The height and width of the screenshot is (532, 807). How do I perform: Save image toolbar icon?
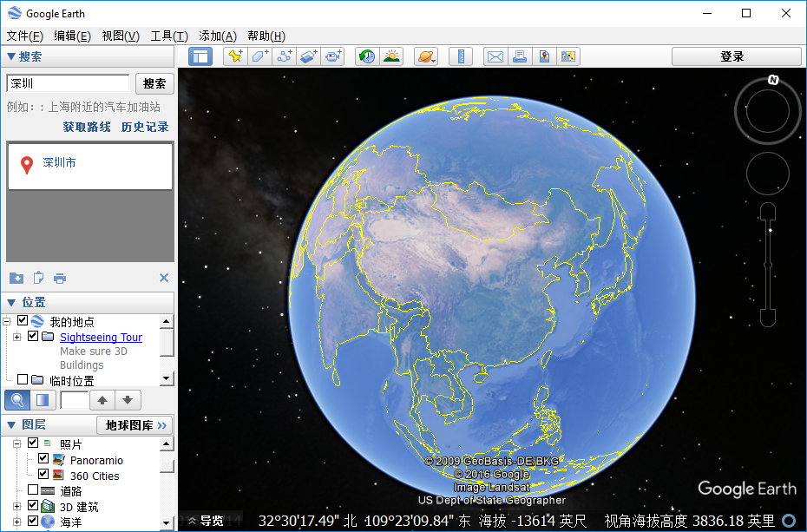[568, 56]
